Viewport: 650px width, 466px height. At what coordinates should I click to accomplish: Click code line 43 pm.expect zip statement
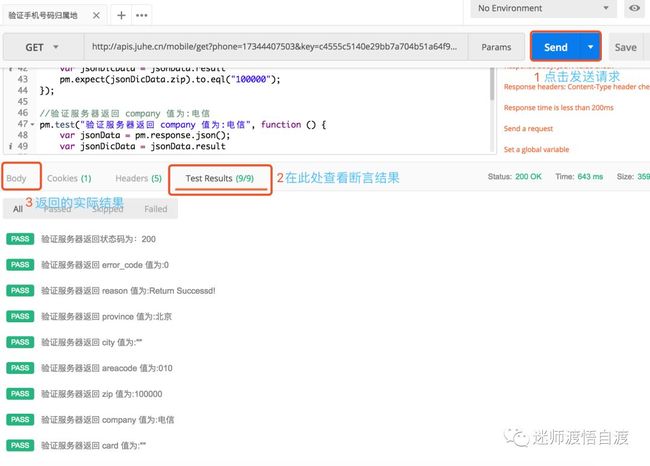pyautogui.click(x=170, y=79)
